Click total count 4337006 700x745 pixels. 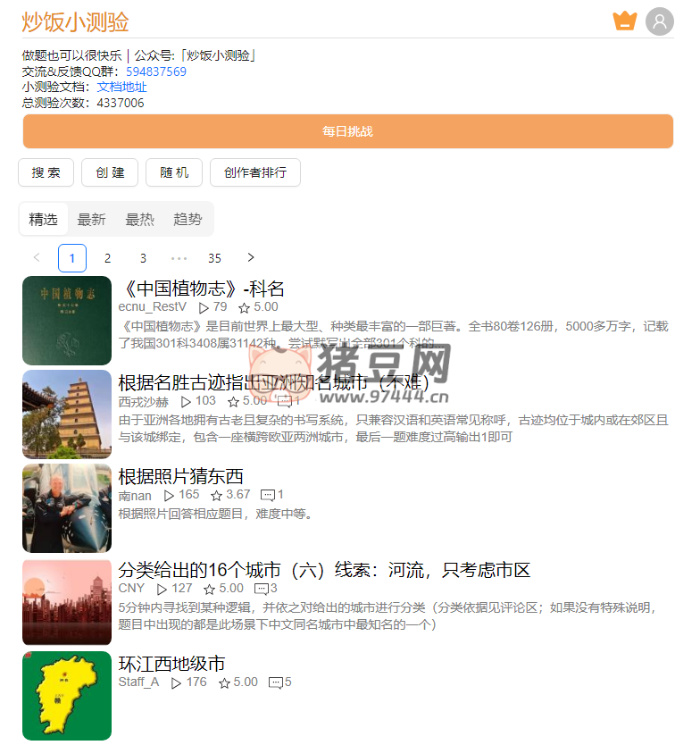point(121,103)
